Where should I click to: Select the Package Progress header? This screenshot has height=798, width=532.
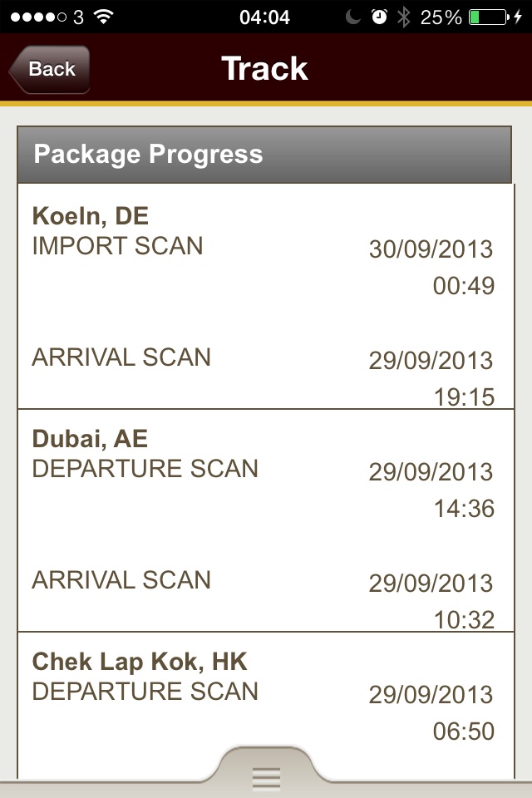pos(264,155)
